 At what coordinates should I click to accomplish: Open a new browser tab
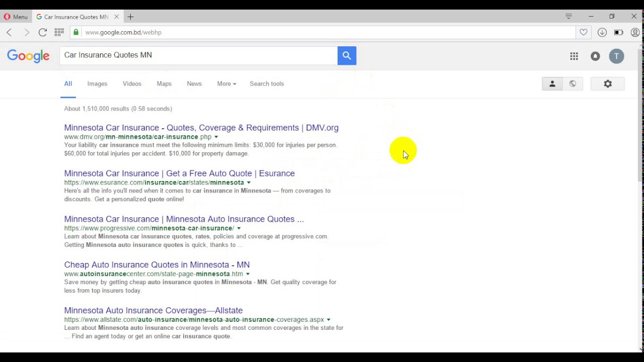tap(130, 17)
